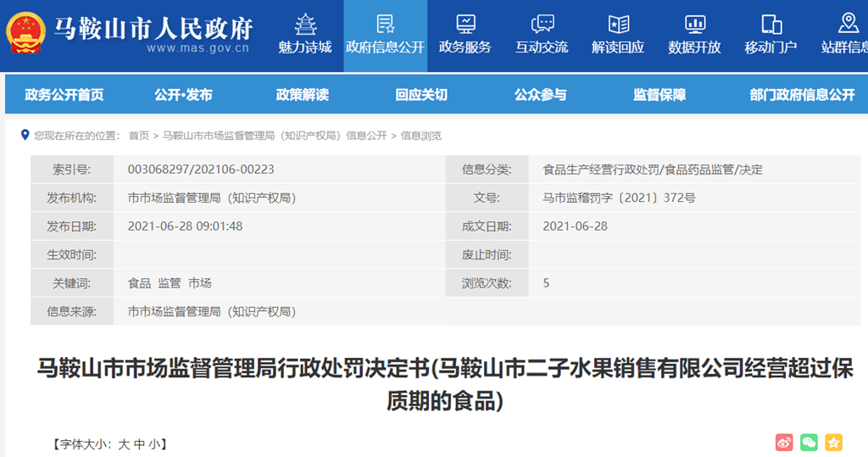The height and width of the screenshot is (457, 868).
Task: Open the 解读回应 book icon
Action: [618, 23]
